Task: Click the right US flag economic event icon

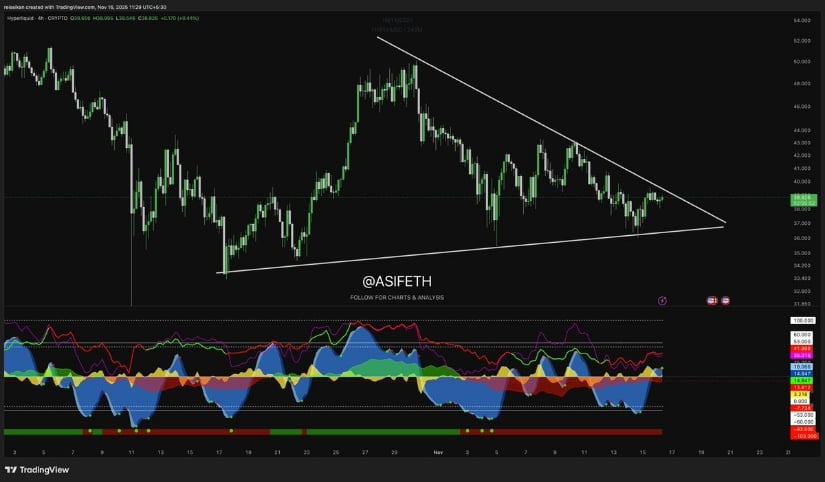Action: 725,299
